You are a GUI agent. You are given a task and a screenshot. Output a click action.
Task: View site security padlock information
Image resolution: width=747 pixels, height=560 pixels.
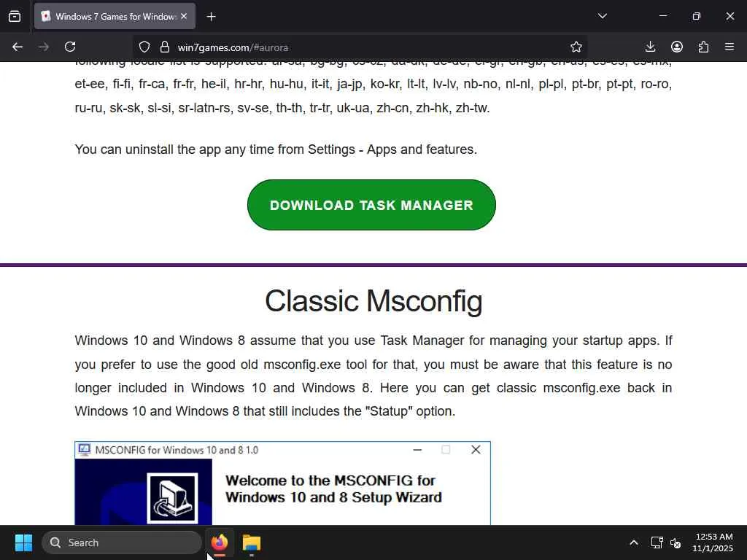pos(165,47)
